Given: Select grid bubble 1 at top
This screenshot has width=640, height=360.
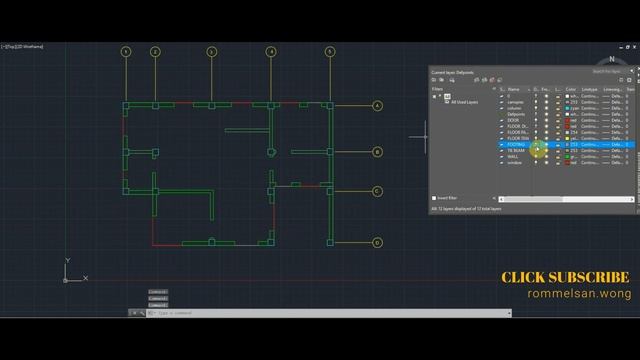Looking at the screenshot, I should 126,52.
